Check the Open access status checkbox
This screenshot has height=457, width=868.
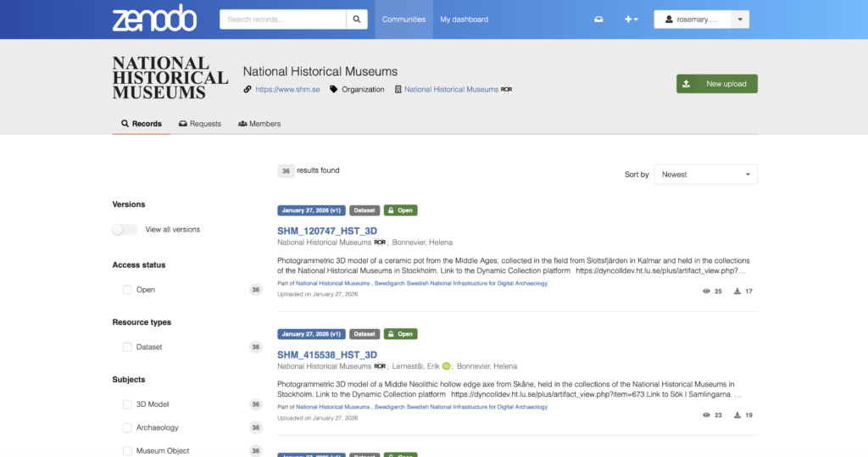point(127,290)
